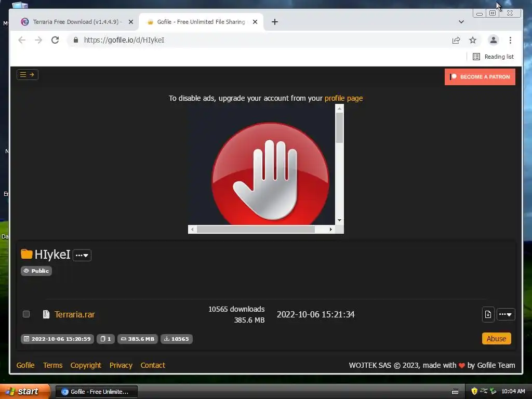Click the HIykeI folder icon
The width and height of the screenshot is (532, 399).
tap(26, 254)
